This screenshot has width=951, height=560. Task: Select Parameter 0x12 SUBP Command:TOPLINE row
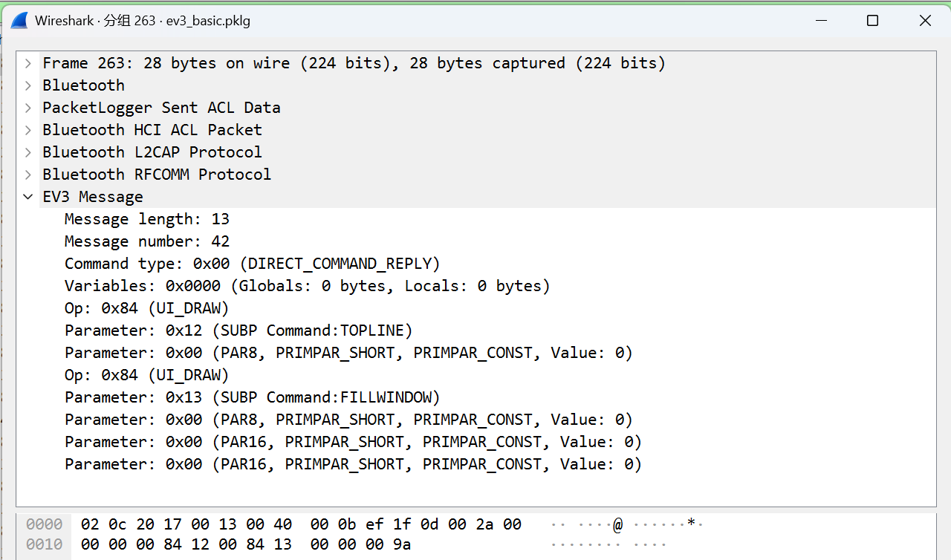coord(238,331)
